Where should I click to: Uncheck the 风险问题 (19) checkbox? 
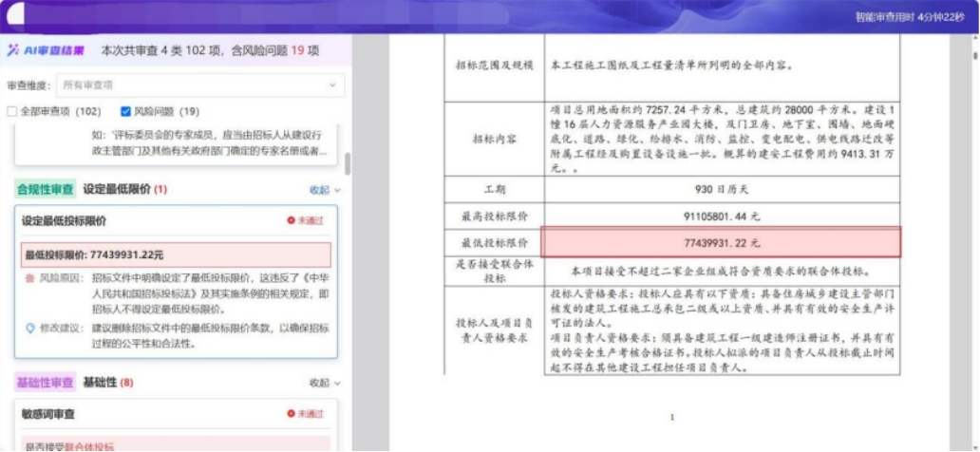point(125,112)
